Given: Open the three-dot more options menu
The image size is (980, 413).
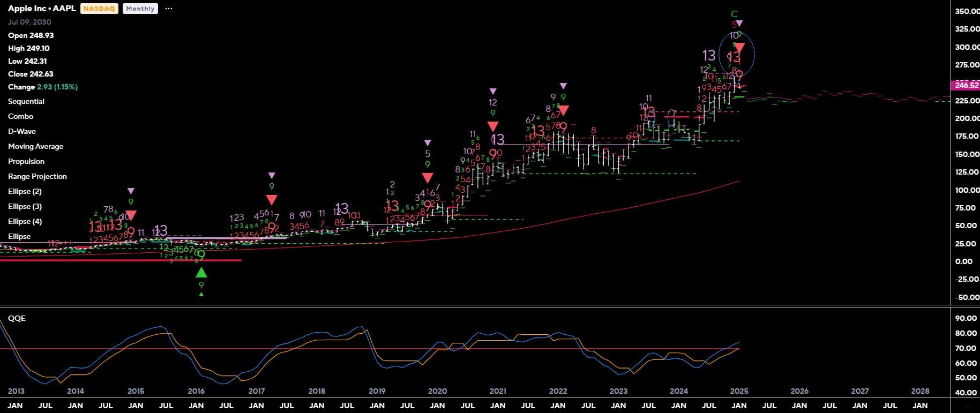Looking at the screenshot, I should (169, 9).
